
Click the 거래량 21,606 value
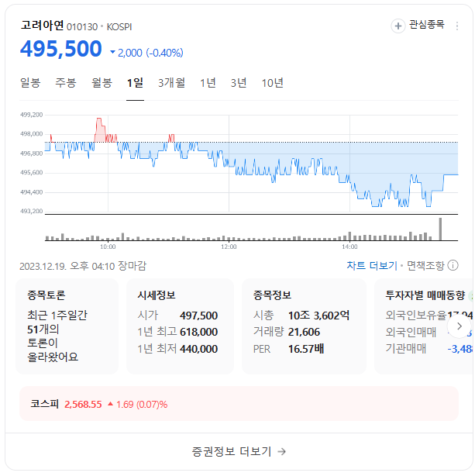[304, 332]
